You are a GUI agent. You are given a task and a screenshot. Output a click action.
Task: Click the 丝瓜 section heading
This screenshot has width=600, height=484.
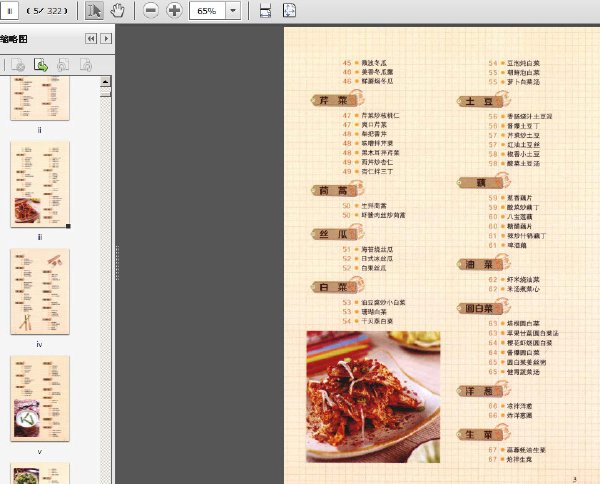pyautogui.click(x=334, y=234)
